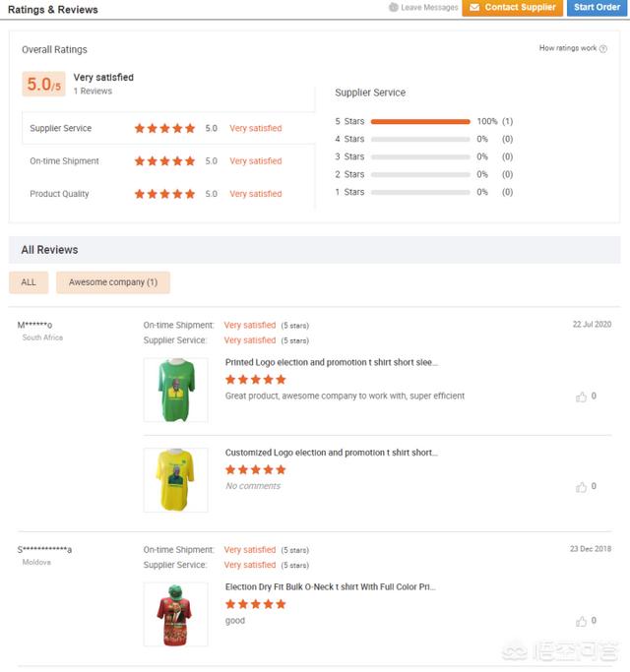Click the Leave Messages chat icon
The height and width of the screenshot is (672, 630).
(x=394, y=8)
